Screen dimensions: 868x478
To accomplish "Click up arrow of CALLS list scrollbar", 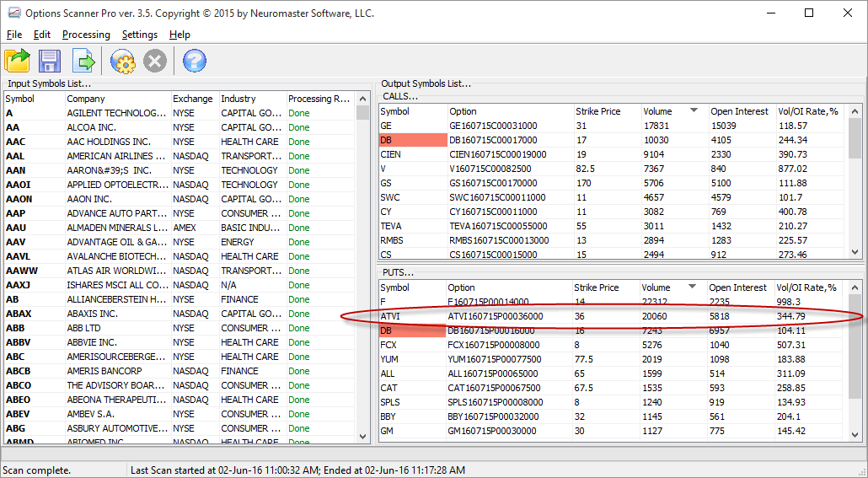I will pos(855,111).
